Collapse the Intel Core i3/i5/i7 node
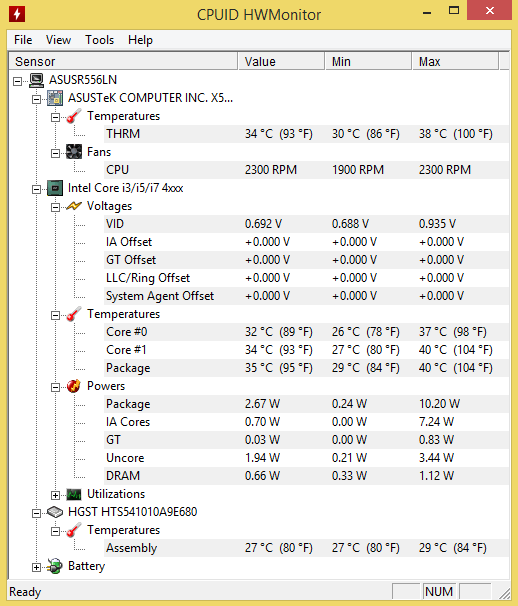The image size is (518, 606). tap(36, 189)
